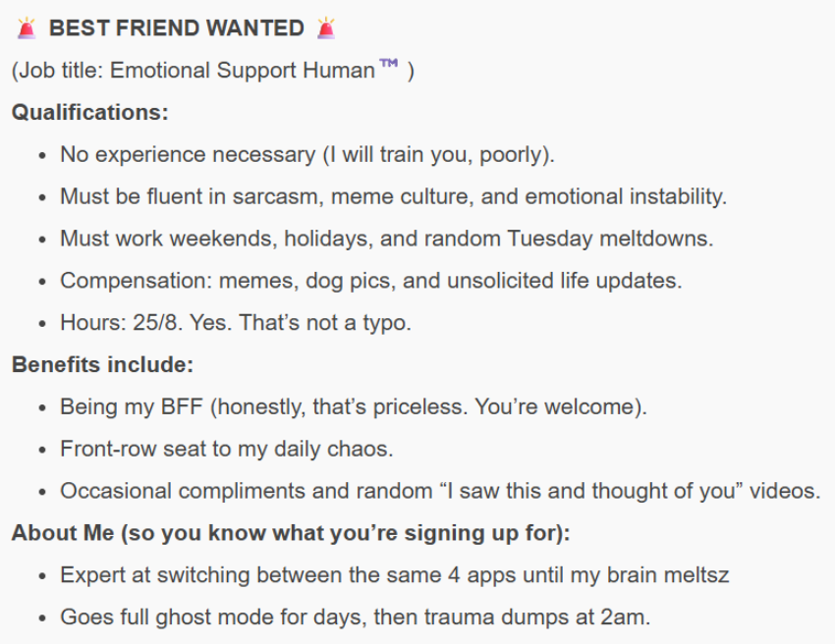Click the Front-row seat to daily chaos line
Screen dimensions: 835x644
pyautogui.click(x=227, y=450)
